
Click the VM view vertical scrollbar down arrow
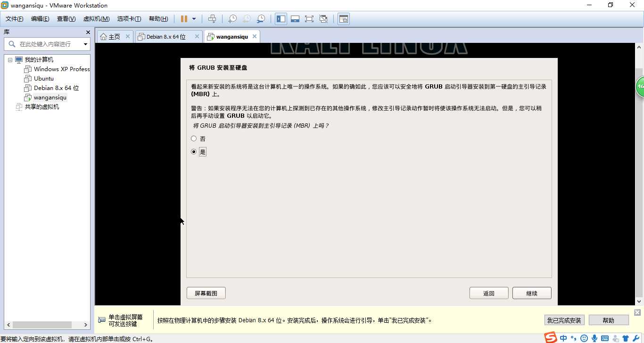[x=639, y=302]
